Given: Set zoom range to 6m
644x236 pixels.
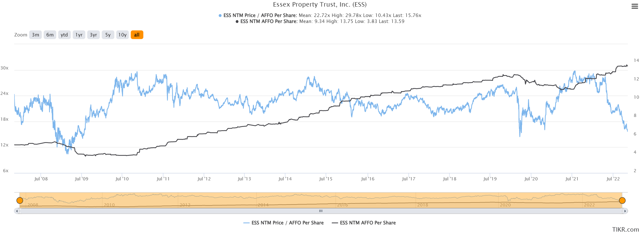Looking at the screenshot, I should pos(50,35).
